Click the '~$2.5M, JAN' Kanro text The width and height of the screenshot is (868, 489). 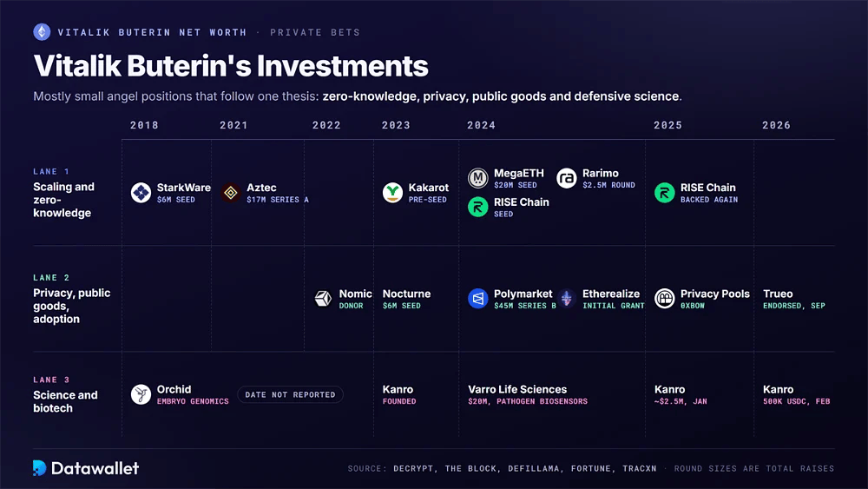click(x=681, y=401)
